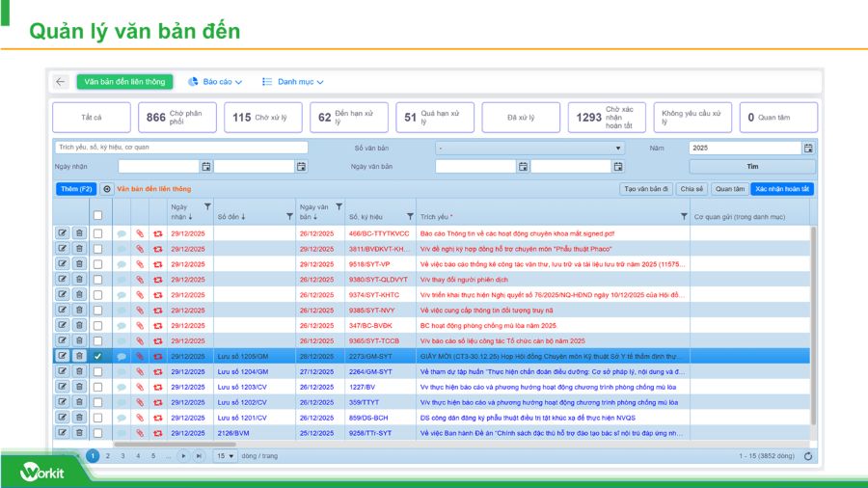The width and height of the screenshot is (868, 488).
Task: Go back using the left arrow button
Action: [61, 82]
